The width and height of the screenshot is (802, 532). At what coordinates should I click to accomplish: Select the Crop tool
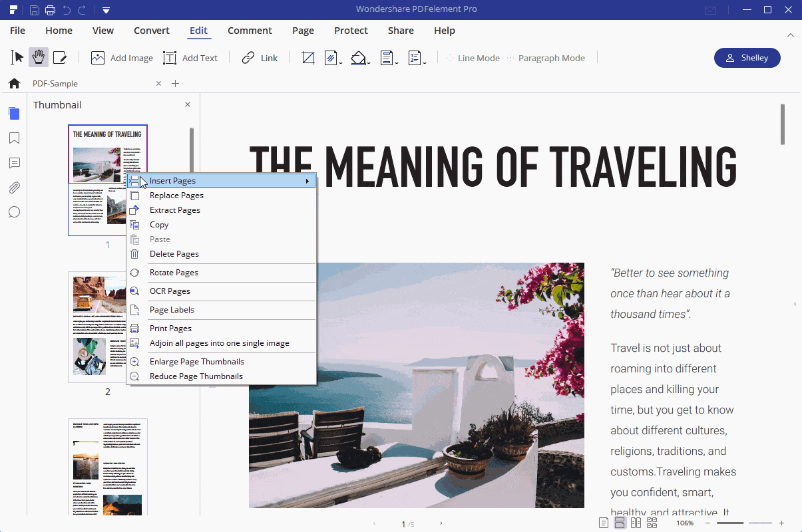(x=307, y=57)
